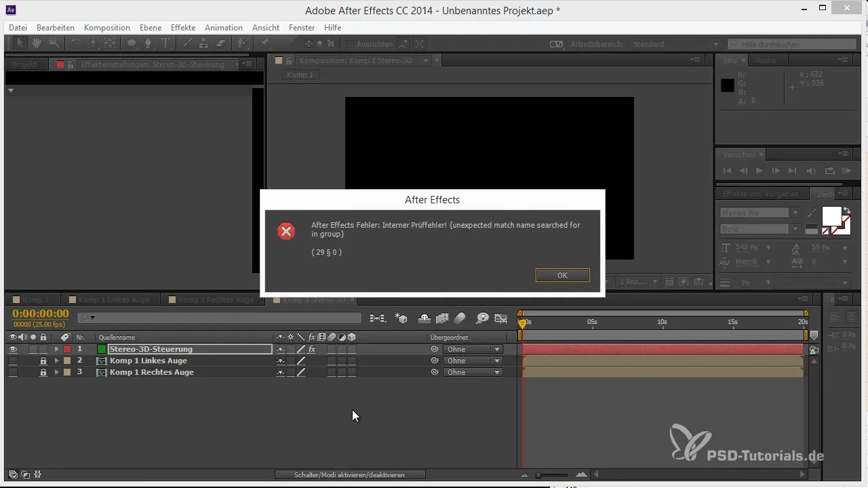Unlock the Komp 1 Linkes Auge layer
The width and height of the screenshot is (868, 488).
tap(43, 361)
